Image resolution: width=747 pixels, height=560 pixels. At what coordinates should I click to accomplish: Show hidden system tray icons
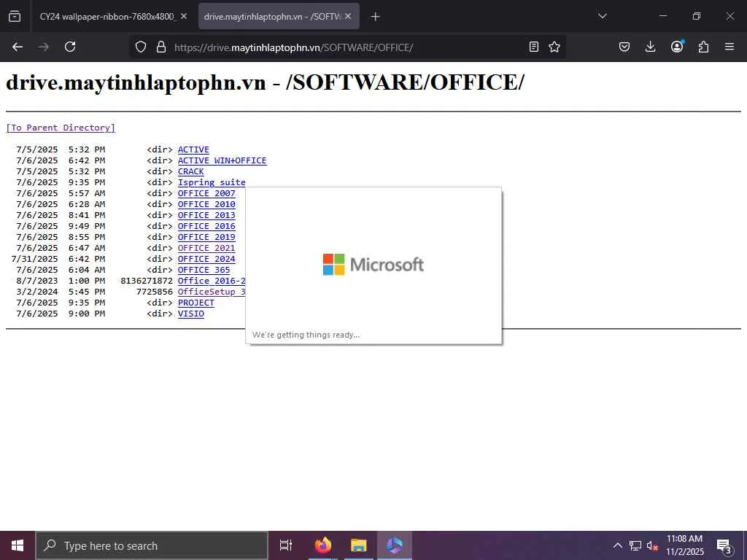pos(617,545)
